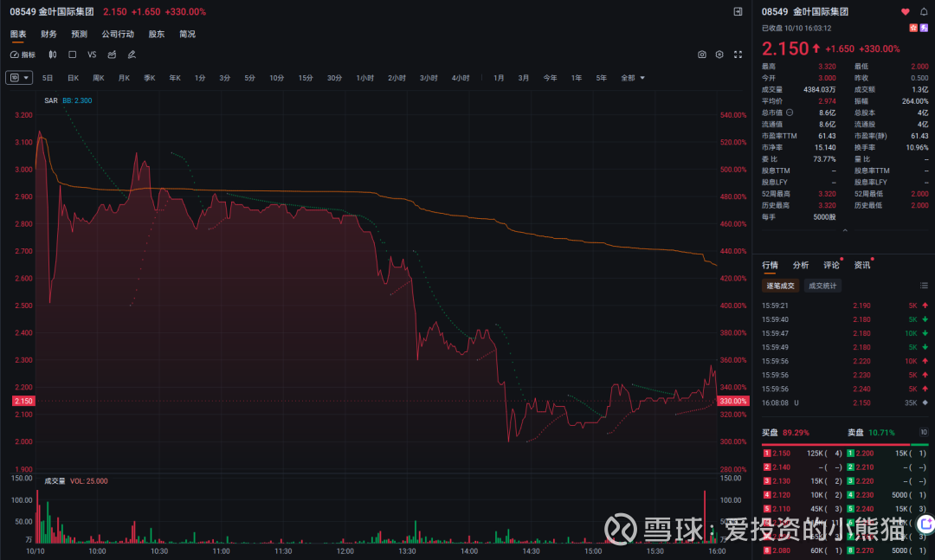Select the 日K chart period
Screen dimensions: 935x560
pos(73,78)
